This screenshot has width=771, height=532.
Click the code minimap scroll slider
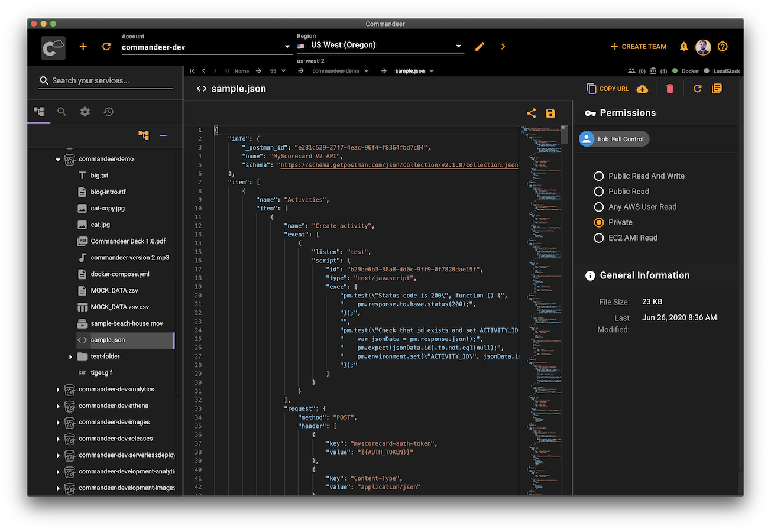(564, 135)
